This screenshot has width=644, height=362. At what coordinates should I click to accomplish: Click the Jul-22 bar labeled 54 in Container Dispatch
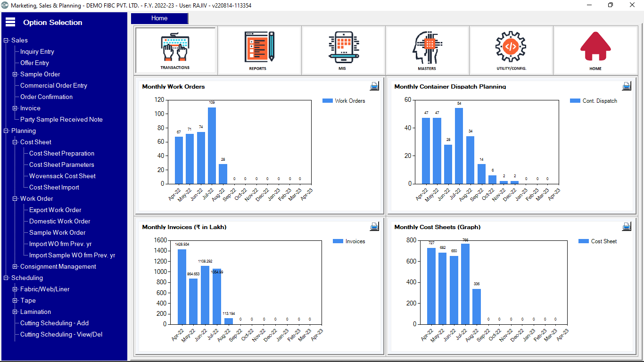(459, 146)
